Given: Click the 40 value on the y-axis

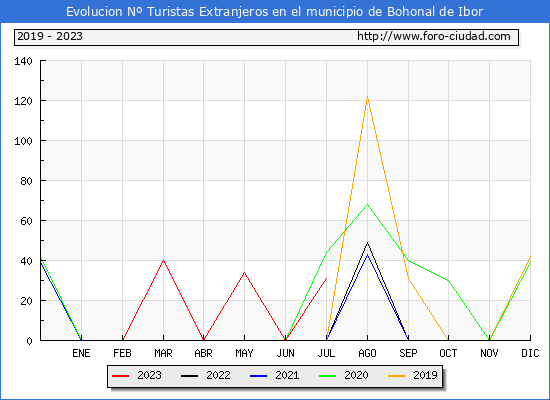Looking at the screenshot, I should pos(26,261).
